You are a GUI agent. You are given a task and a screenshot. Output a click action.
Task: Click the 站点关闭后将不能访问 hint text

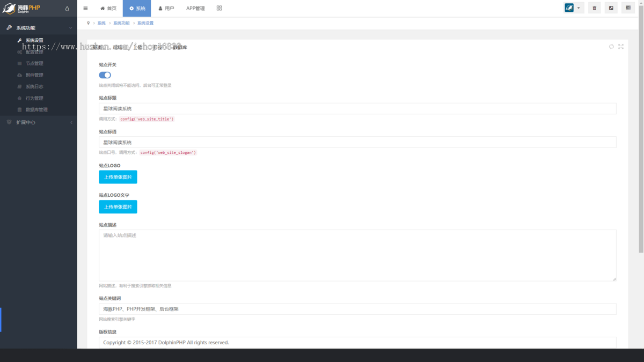pyautogui.click(x=135, y=85)
